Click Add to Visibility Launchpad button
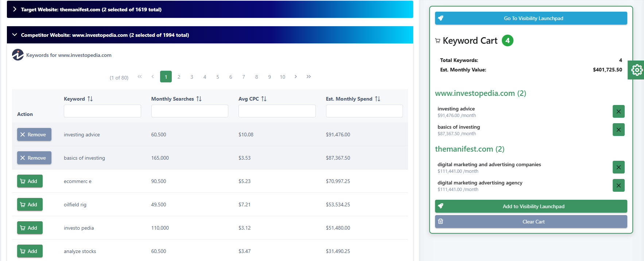The width and height of the screenshot is (644, 261). click(531, 206)
